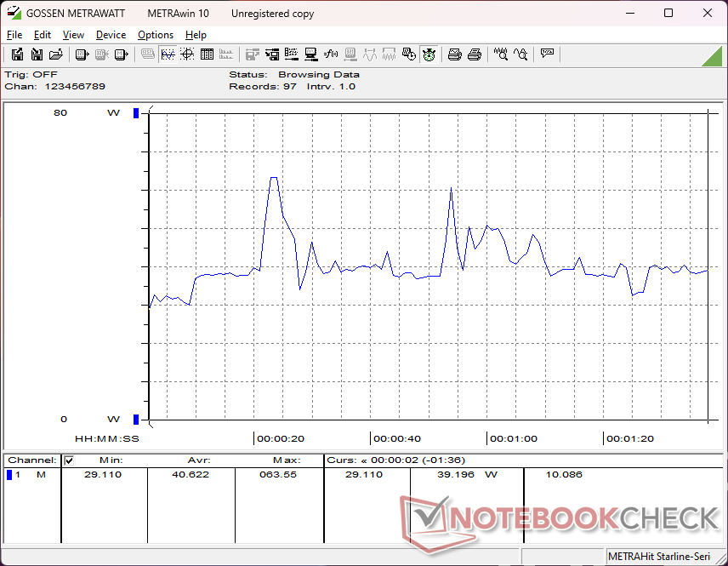
Task: Open the Device menu
Action: pyautogui.click(x=111, y=35)
